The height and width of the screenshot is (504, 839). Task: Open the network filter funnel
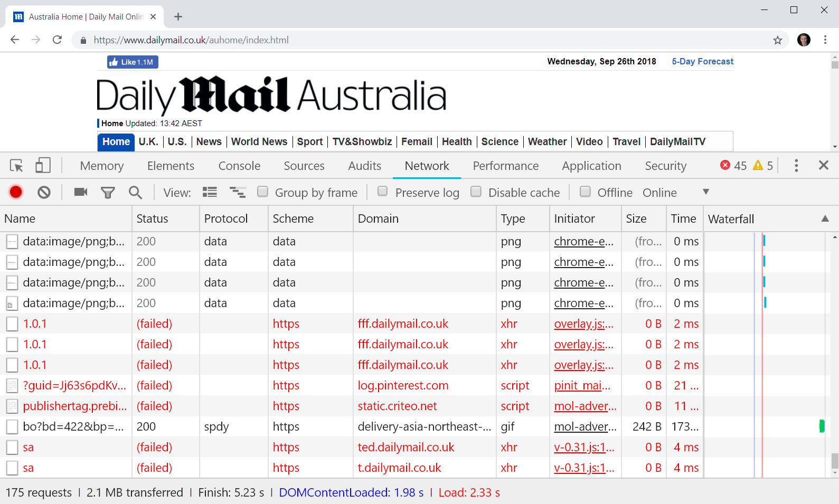click(x=108, y=193)
